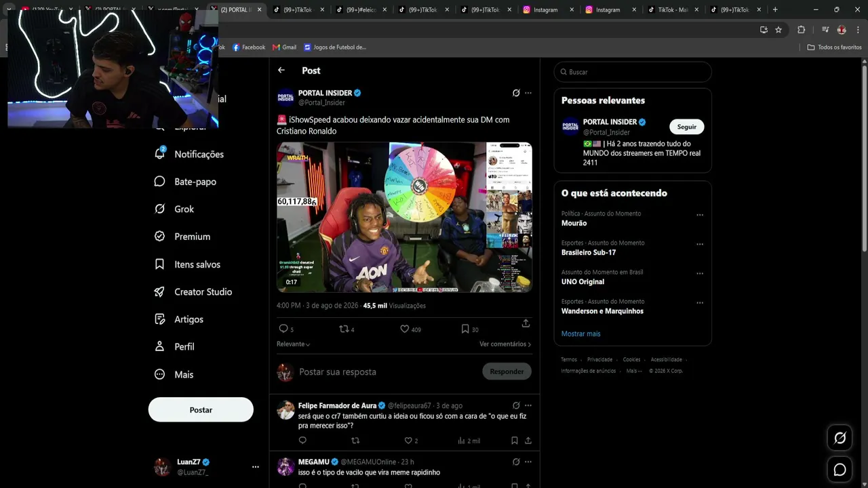This screenshot has height=488, width=868.
Task: Switch to the first Instagram tab
Action: 549,10
